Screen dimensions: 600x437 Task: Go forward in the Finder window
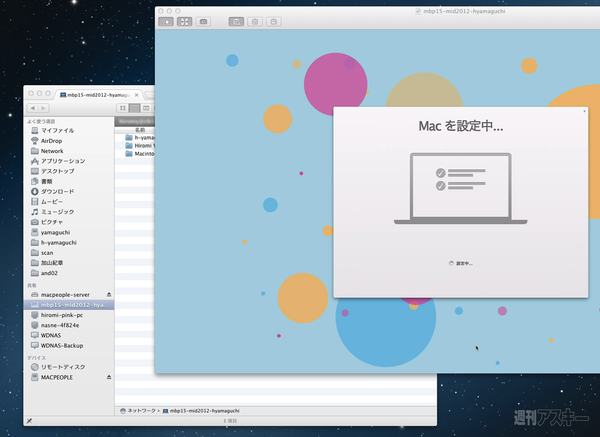tap(44, 108)
